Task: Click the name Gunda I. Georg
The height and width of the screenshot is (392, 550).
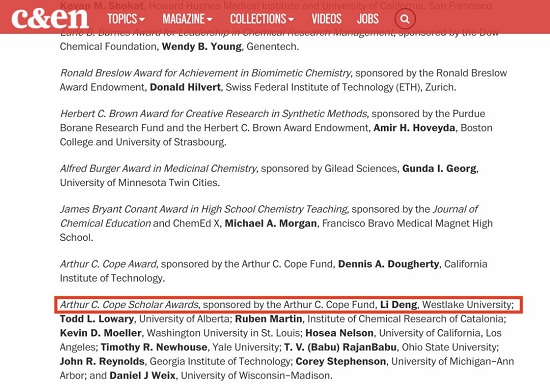Action: tap(439, 169)
